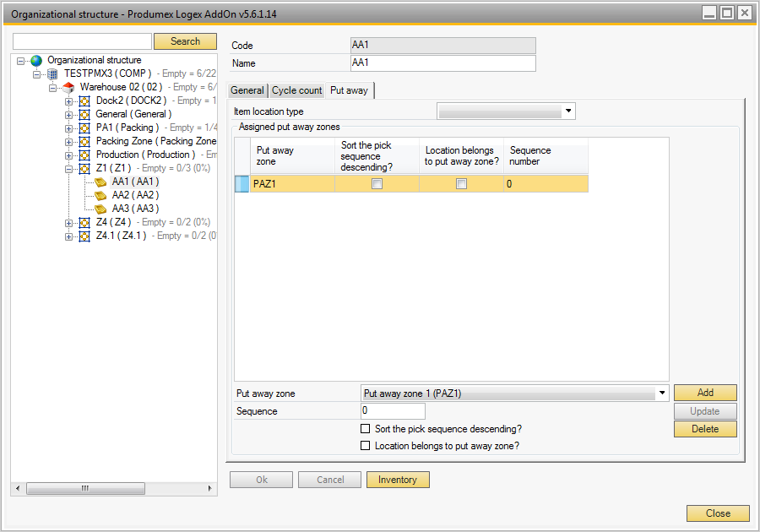Screen dimensions: 760x532
Task: Switch to the Cycle count tab
Action: coord(296,90)
